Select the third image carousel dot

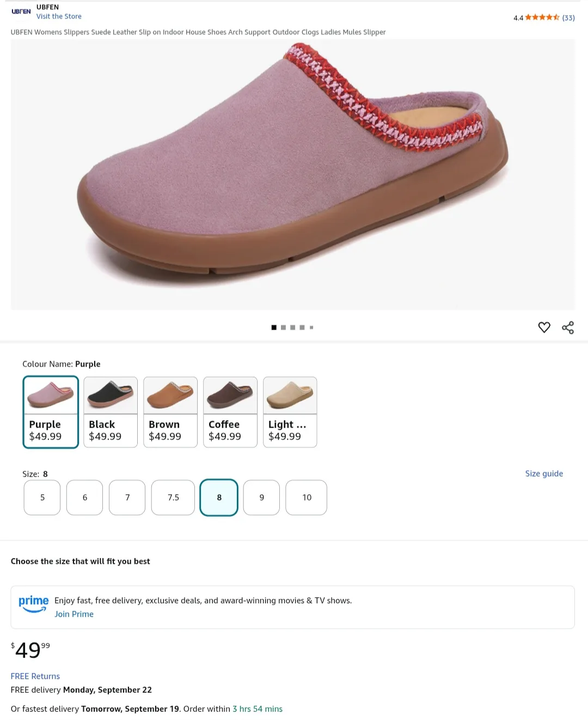pyautogui.click(x=292, y=327)
